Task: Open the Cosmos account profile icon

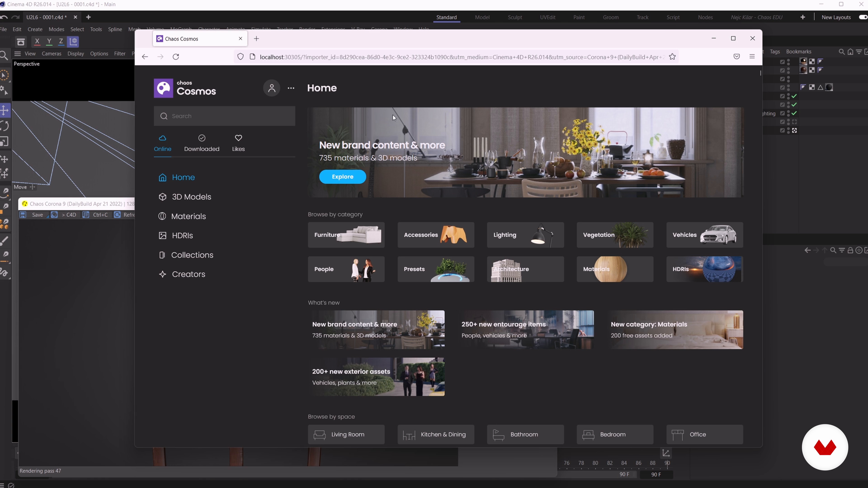Action: (x=271, y=88)
